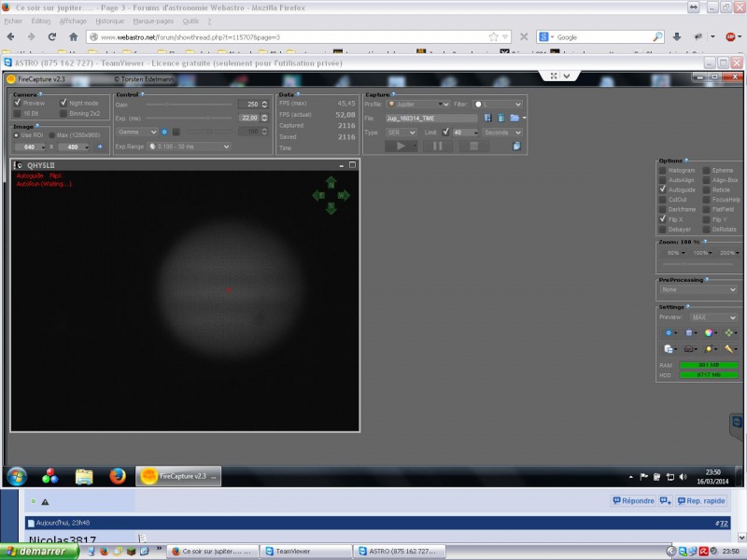Open the green arrows settings icon
The image size is (747, 560).
729,333
